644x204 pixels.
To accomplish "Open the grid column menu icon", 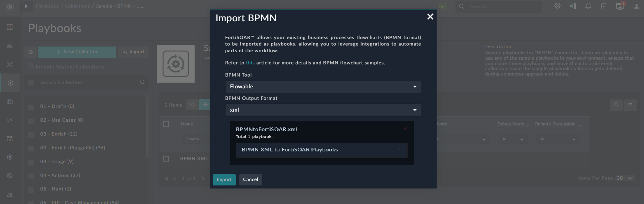I will [630, 105].
